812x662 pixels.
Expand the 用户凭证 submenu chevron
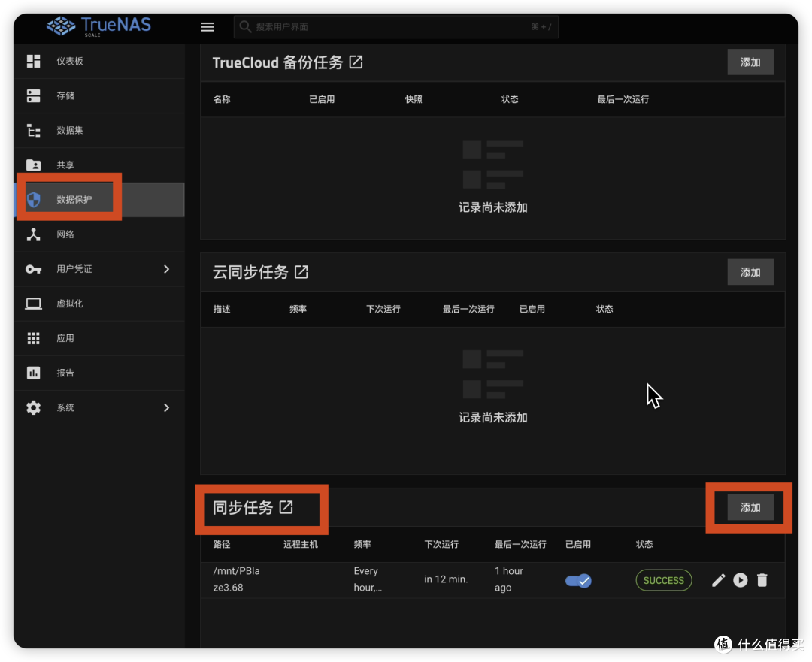[166, 269]
